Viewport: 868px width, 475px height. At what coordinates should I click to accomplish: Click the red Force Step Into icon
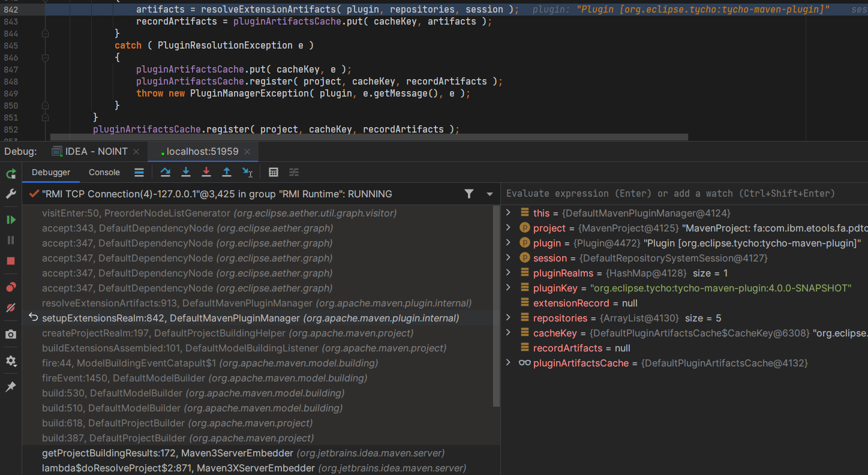[x=206, y=172]
